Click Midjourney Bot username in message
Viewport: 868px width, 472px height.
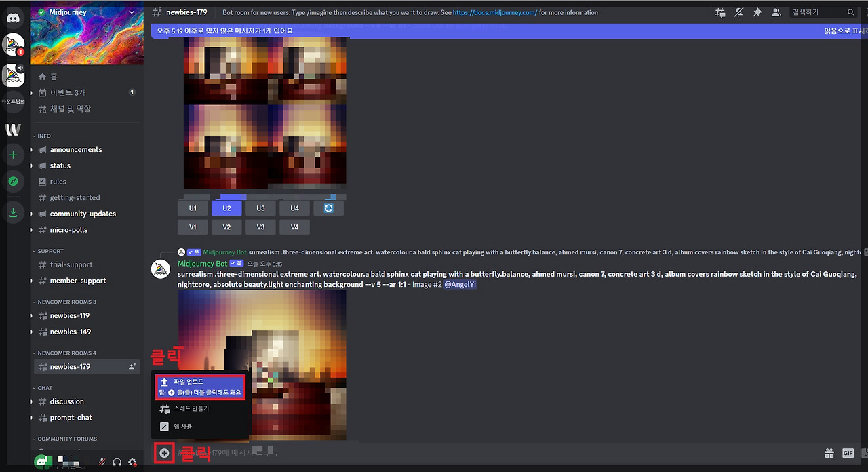coord(202,263)
